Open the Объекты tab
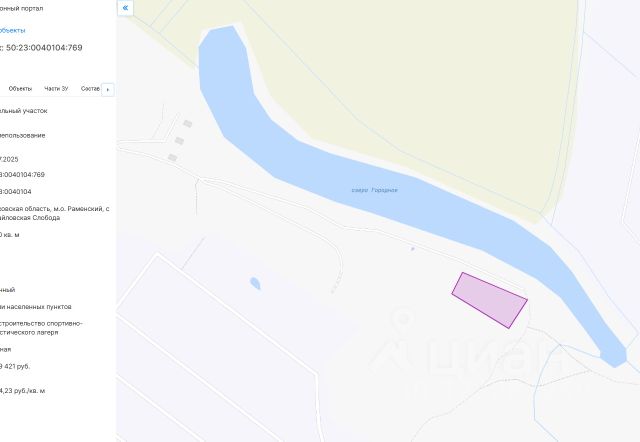Viewport: 640px width, 442px height. tap(20, 89)
